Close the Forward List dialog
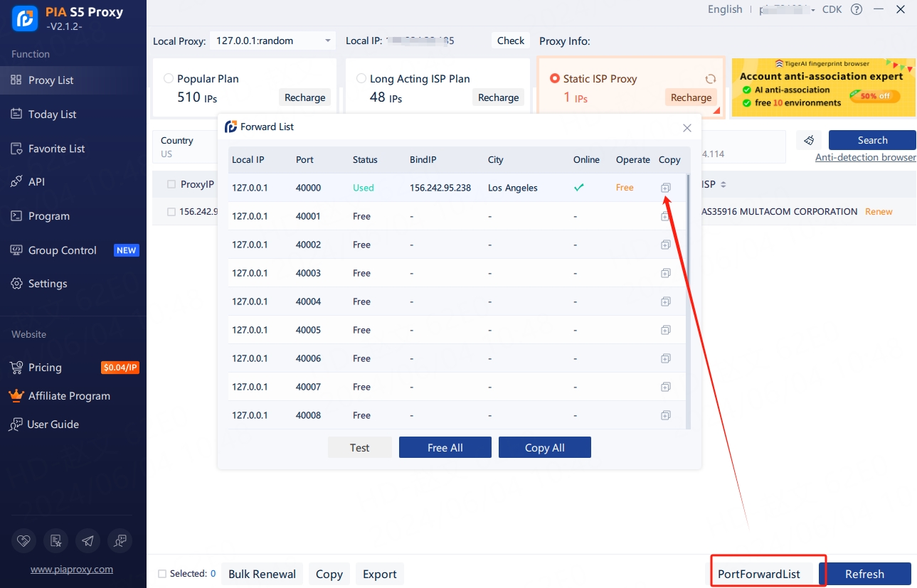 (687, 128)
